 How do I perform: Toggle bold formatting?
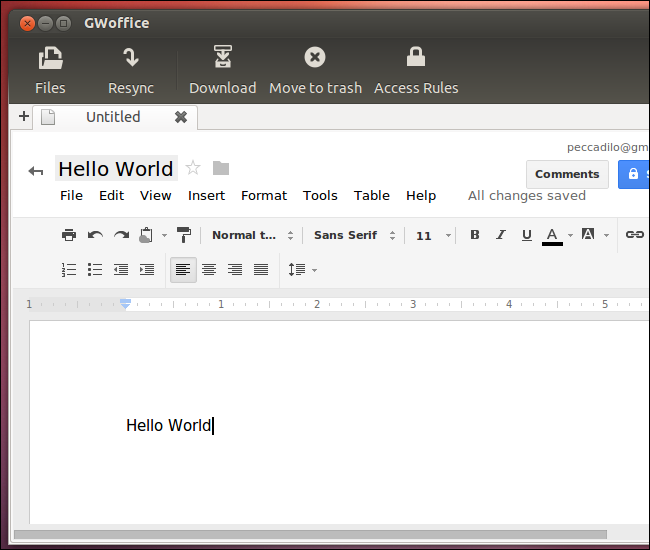[475, 235]
